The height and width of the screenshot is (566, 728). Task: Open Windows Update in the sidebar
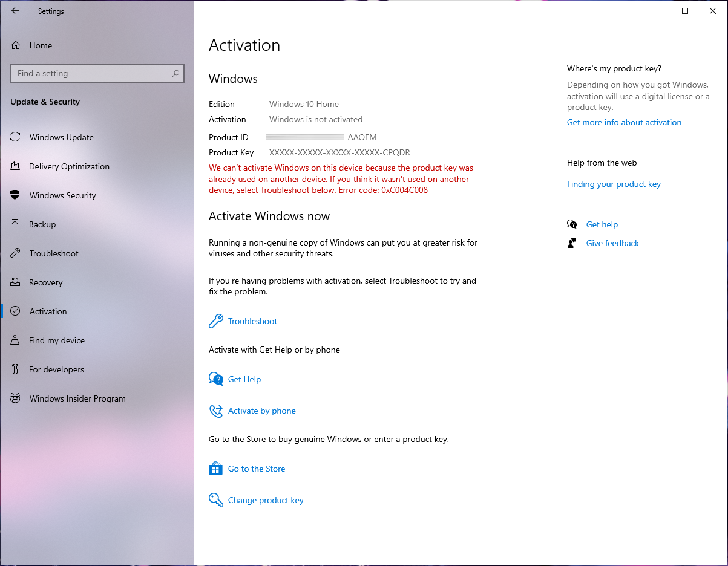(x=61, y=137)
